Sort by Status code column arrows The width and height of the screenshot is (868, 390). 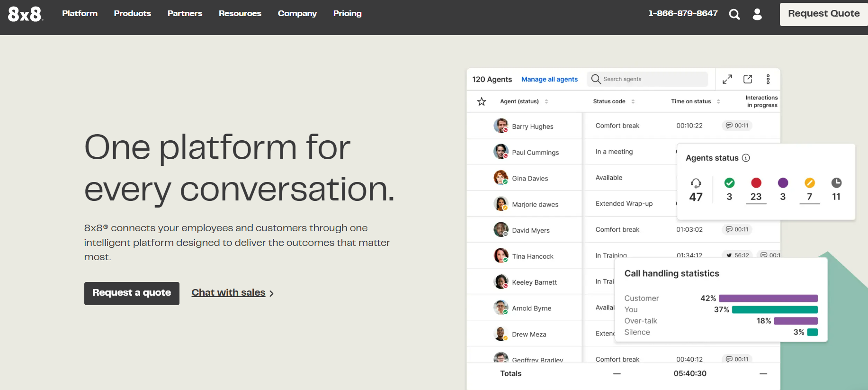633,101
